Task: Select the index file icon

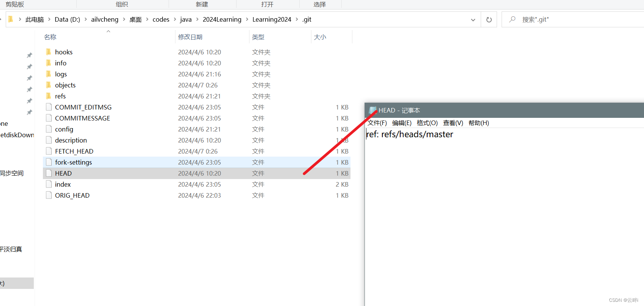Action: pyautogui.click(x=49, y=184)
